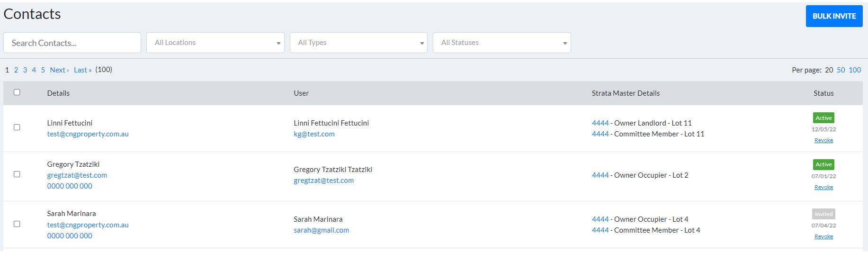Open Linni Fettucini's test@cngproperty.com.au email
Viewport: 868px width, 253px height.
click(x=88, y=134)
